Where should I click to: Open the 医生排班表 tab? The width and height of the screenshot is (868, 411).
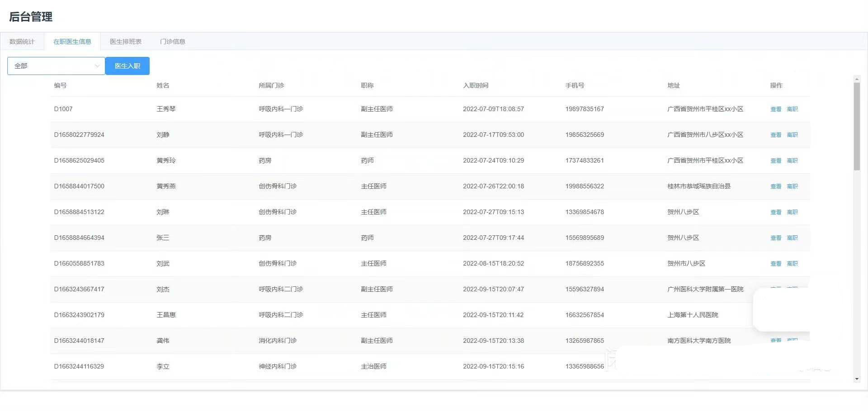(126, 42)
